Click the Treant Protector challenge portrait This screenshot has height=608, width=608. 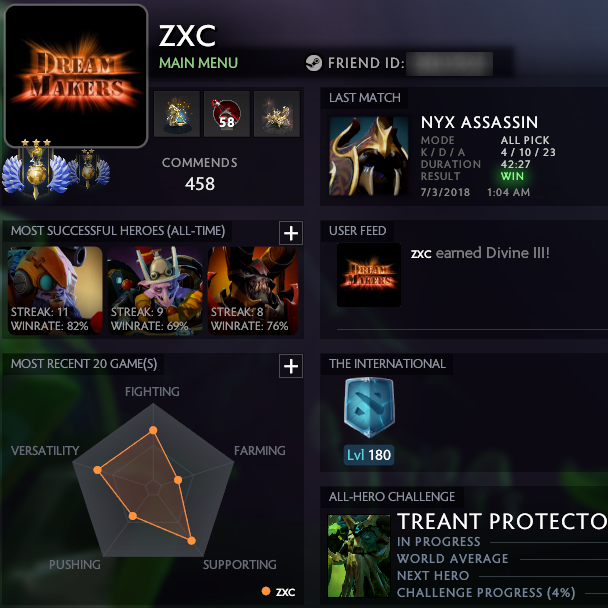359,556
